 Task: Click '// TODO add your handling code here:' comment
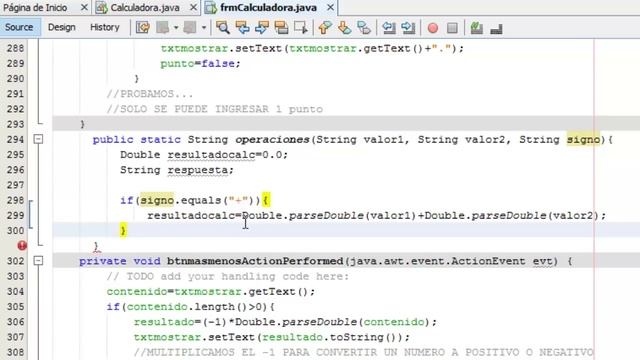(x=228, y=276)
